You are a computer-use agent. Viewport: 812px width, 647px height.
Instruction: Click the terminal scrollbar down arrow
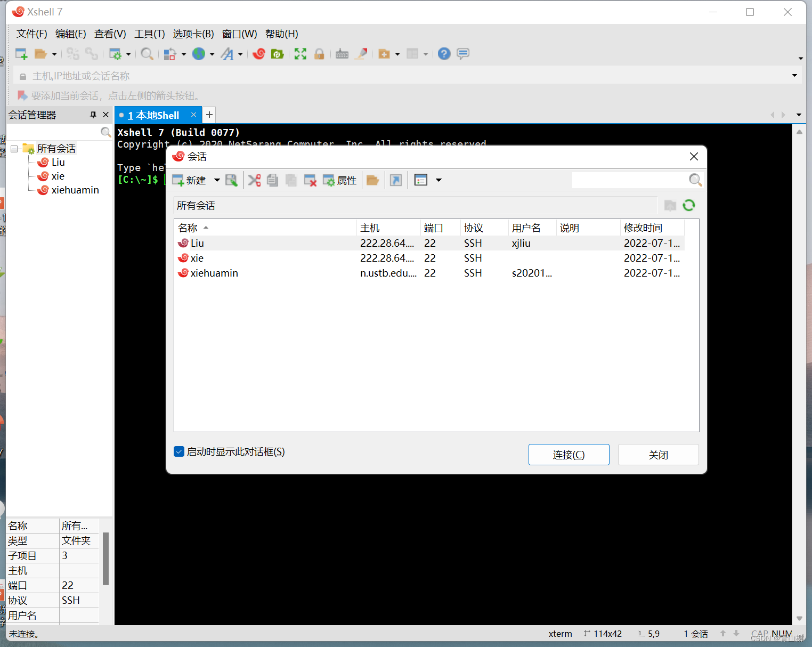pos(799,619)
